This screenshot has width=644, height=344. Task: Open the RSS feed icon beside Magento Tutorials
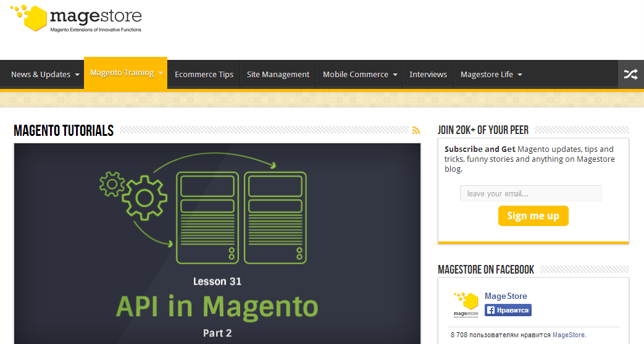[416, 130]
